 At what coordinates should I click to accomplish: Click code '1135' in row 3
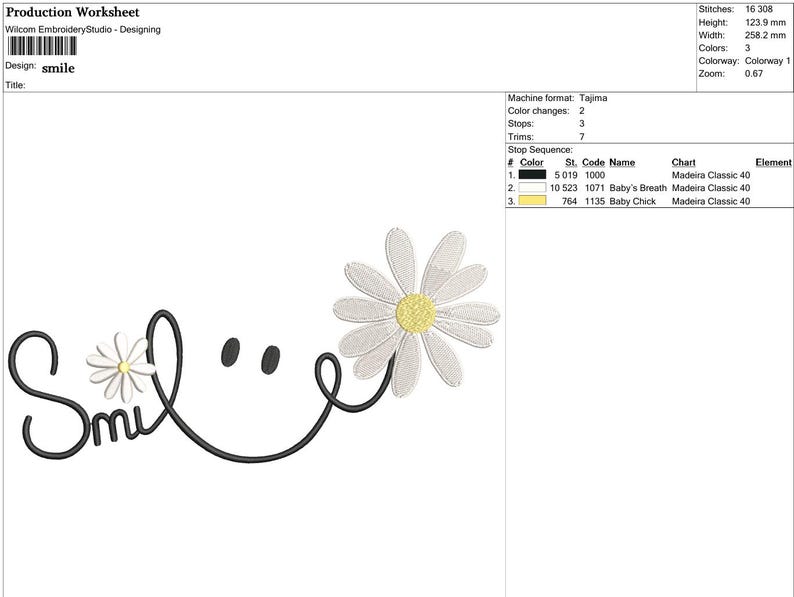594,201
